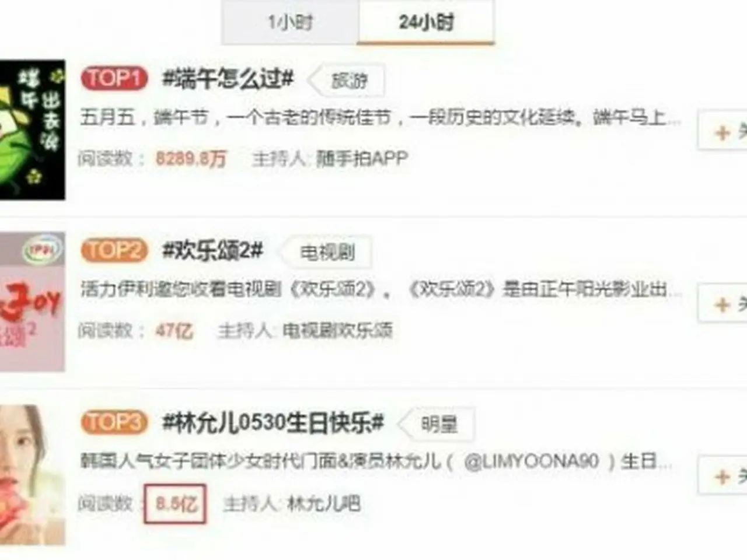747x560 pixels.
Task: Open the 林允儿 photo thumbnail
Action: click(32, 475)
